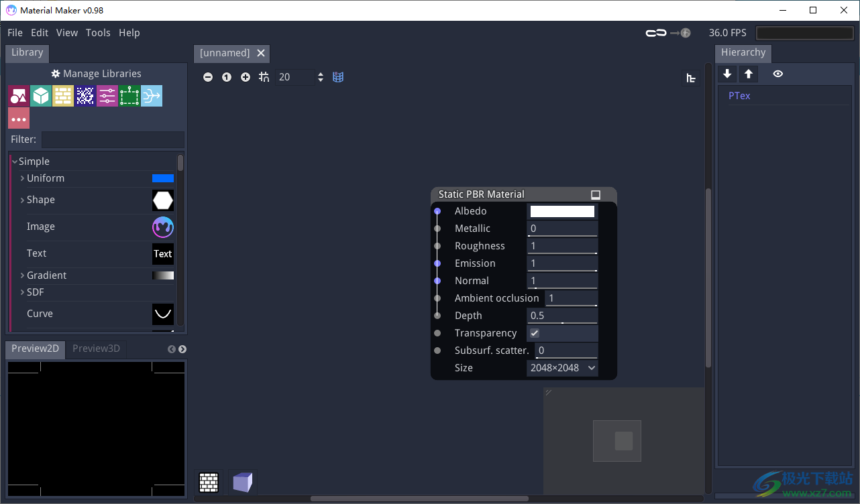Click the Curve node preview icon
860x504 pixels.
pos(163,314)
